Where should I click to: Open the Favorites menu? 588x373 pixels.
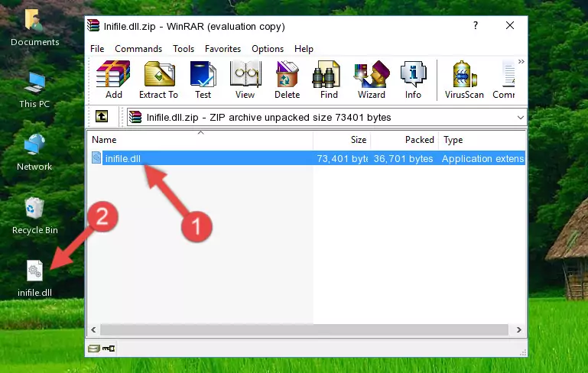pyautogui.click(x=223, y=49)
